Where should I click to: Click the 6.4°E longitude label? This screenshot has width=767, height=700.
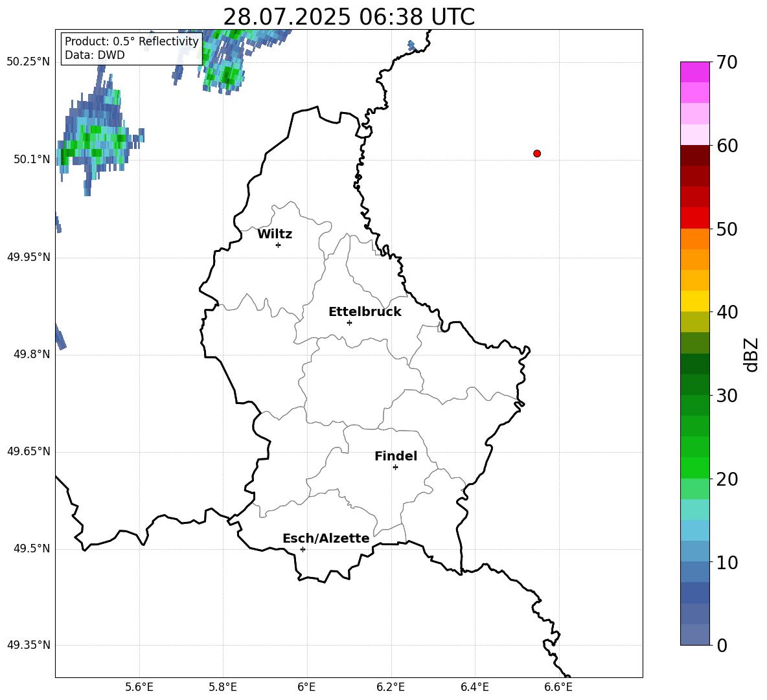click(474, 687)
